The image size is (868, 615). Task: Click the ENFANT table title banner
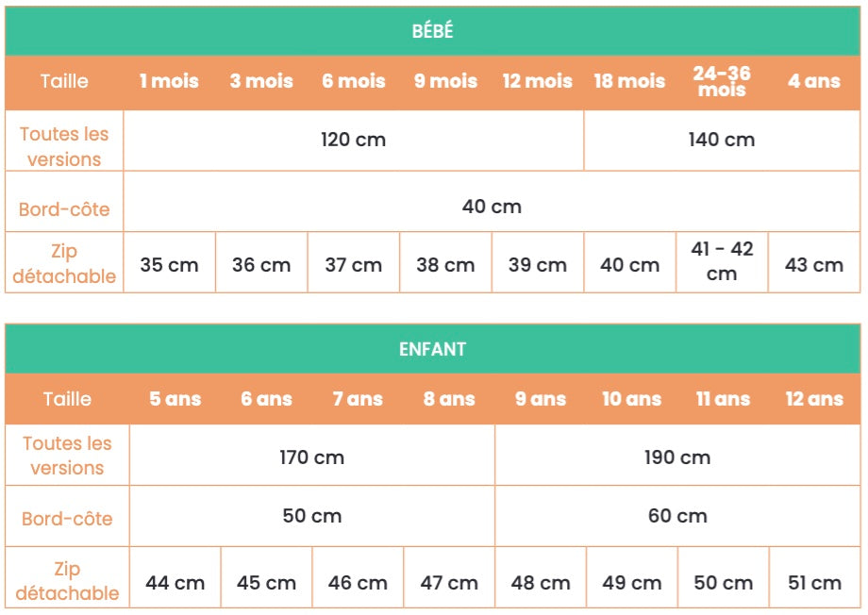(x=433, y=349)
